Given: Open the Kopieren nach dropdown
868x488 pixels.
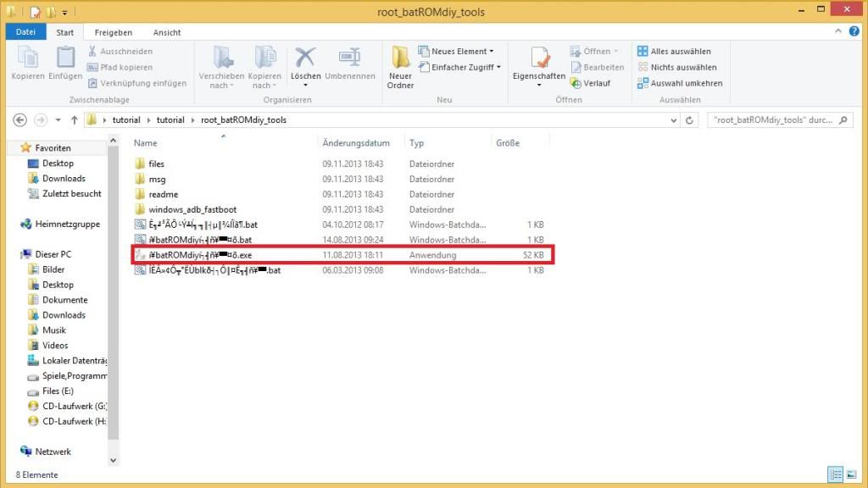Looking at the screenshot, I should point(264,68).
